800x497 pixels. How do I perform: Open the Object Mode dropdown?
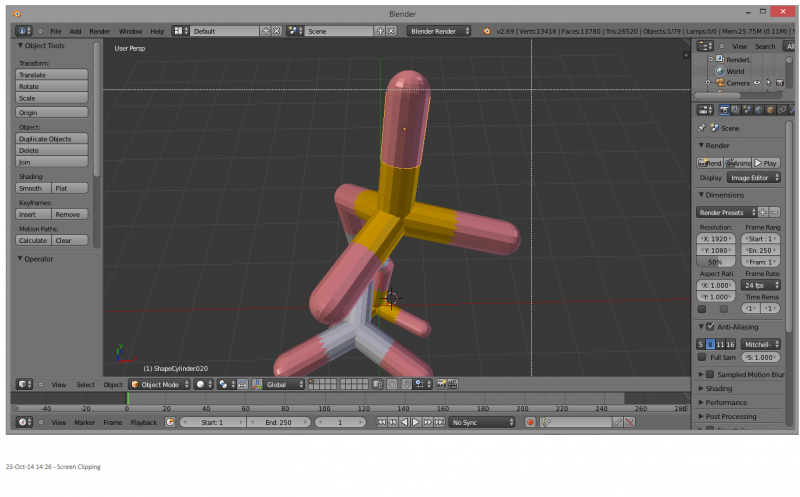coord(159,384)
